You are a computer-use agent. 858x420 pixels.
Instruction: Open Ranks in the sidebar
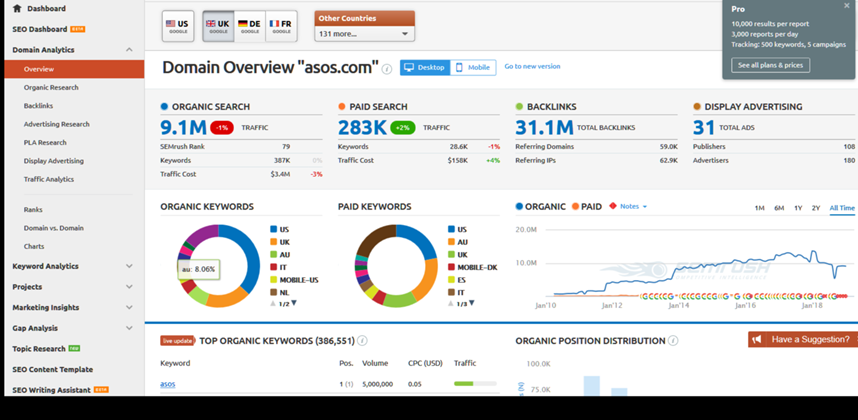(x=33, y=210)
